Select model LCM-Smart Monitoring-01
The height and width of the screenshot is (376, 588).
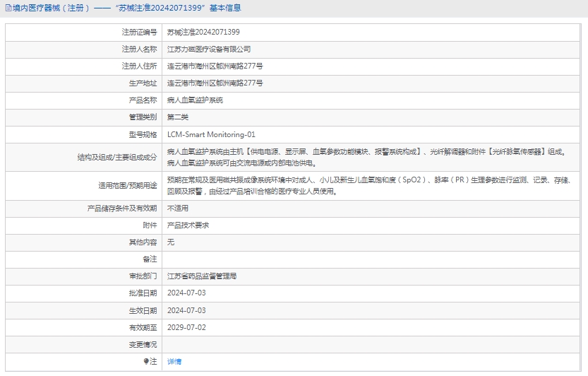pyautogui.click(x=211, y=134)
